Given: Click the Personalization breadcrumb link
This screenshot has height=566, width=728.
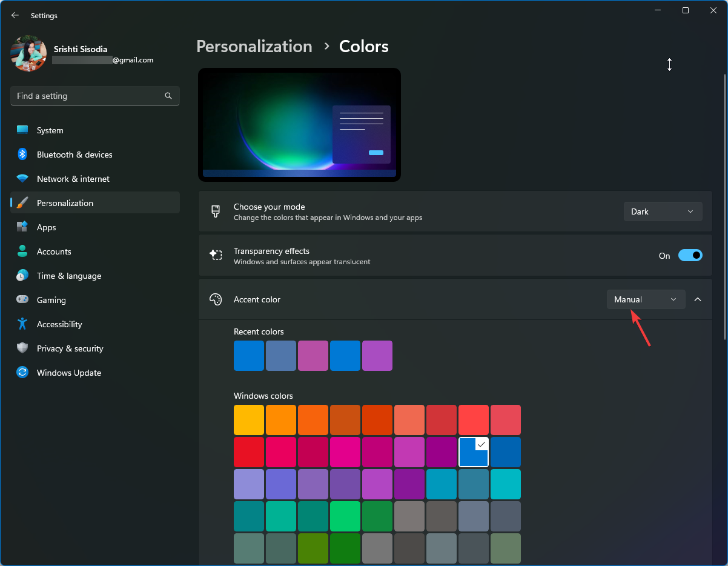Looking at the screenshot, I should pos(254,47).
